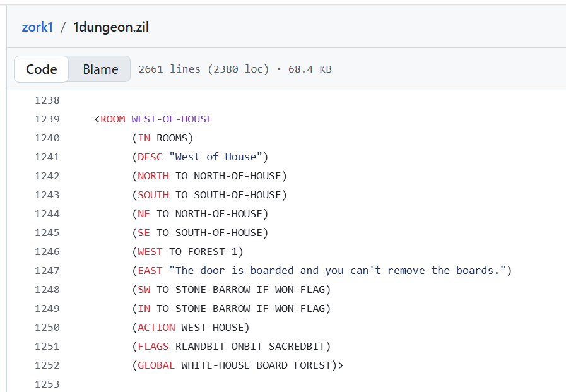This screenshot has width=566, height=392.
Task: Click NORTH-OF-HOUSE on the NORTH line
Action: (x=237, y=176)
